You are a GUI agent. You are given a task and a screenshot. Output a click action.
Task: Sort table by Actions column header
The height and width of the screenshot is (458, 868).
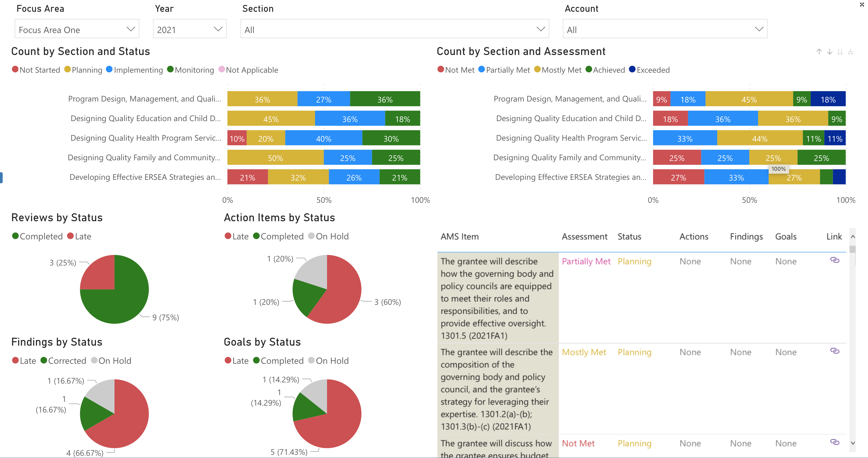pyautogui.click(x=694, y=236)
